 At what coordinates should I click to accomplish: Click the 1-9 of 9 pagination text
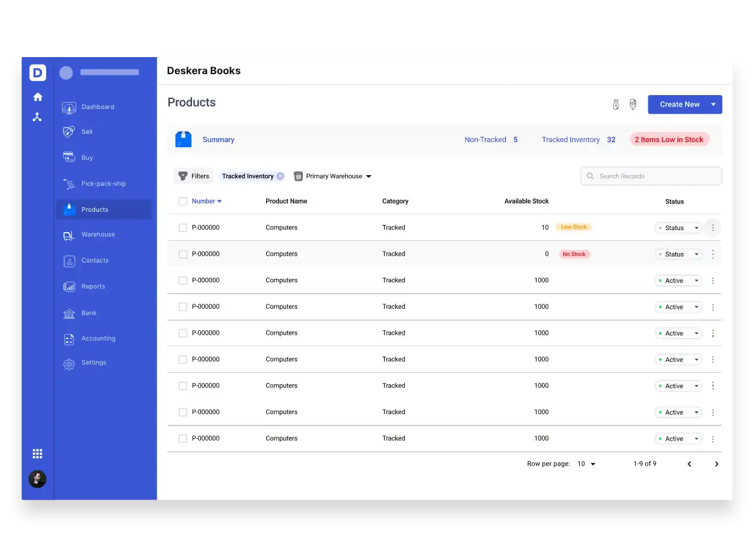644,464
